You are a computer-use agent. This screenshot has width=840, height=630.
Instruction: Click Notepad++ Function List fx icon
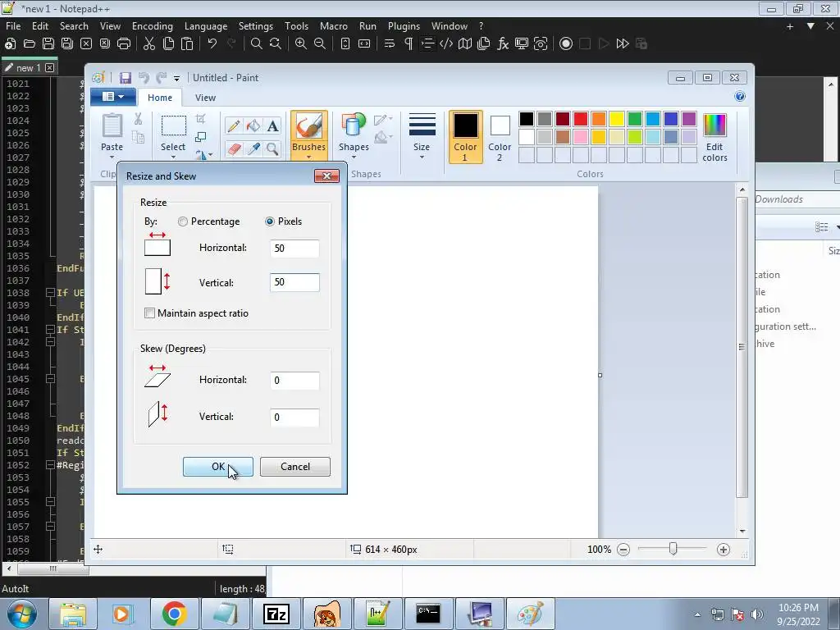tap(503, 44)
